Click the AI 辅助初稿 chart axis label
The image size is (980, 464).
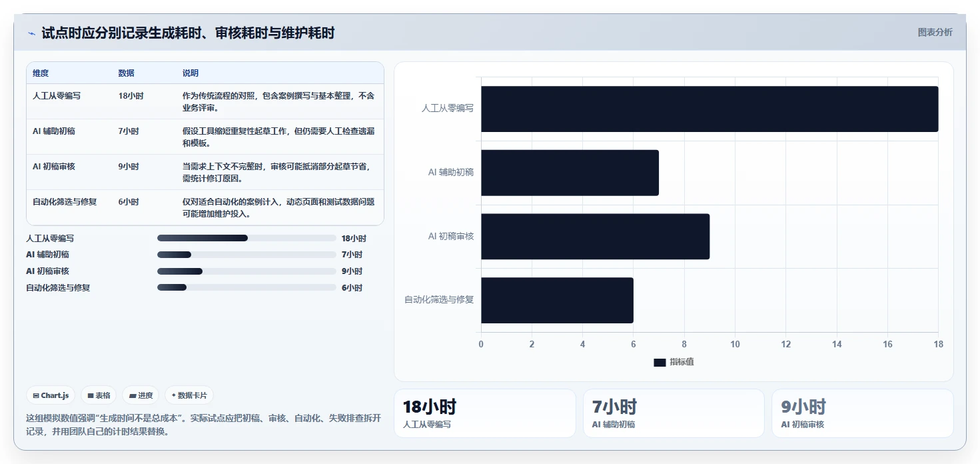coord(451,173)
